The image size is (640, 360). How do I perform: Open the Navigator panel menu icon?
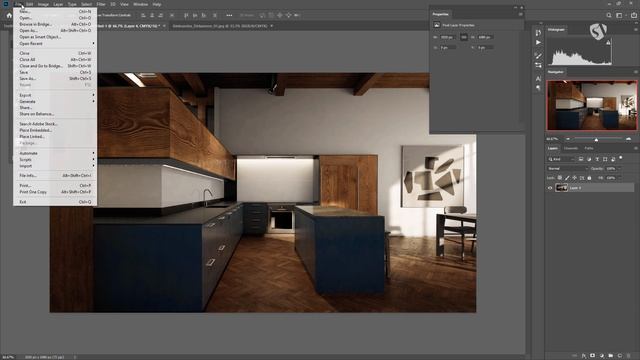click(x=636, y=72)
